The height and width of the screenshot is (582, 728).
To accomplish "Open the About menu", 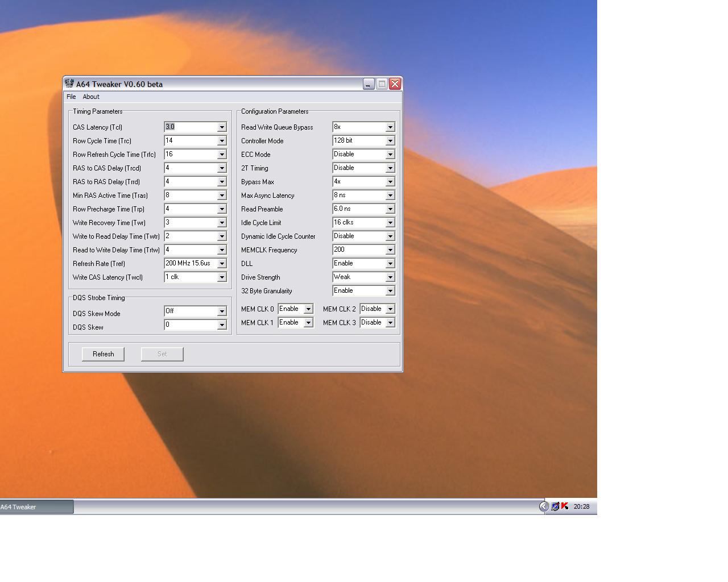I will point(91,97).
